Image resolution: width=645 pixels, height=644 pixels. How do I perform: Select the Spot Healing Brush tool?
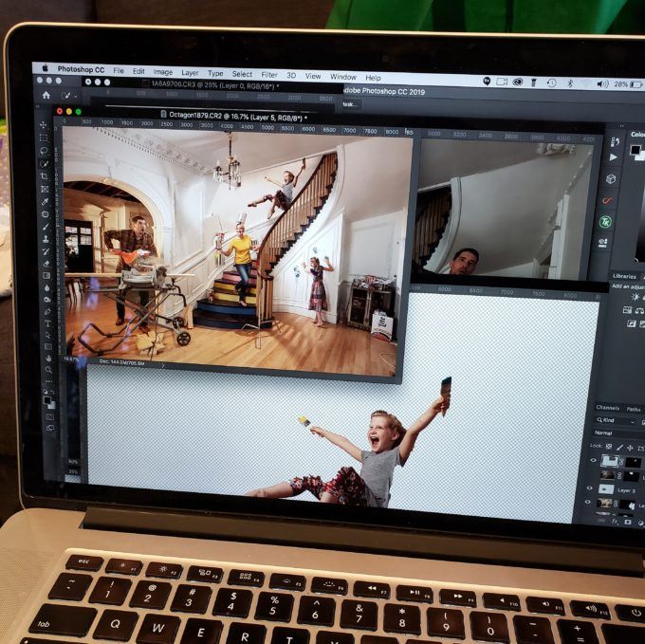tap(46, 214)
